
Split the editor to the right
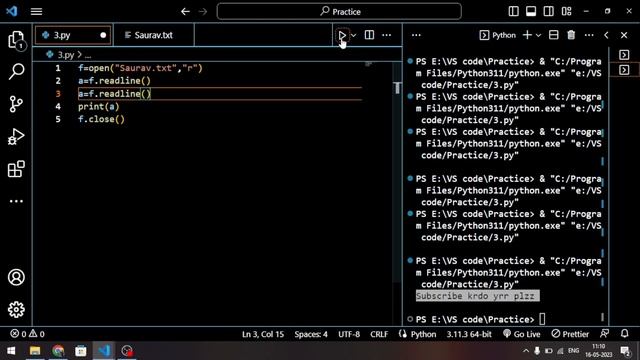coord(369,35)
